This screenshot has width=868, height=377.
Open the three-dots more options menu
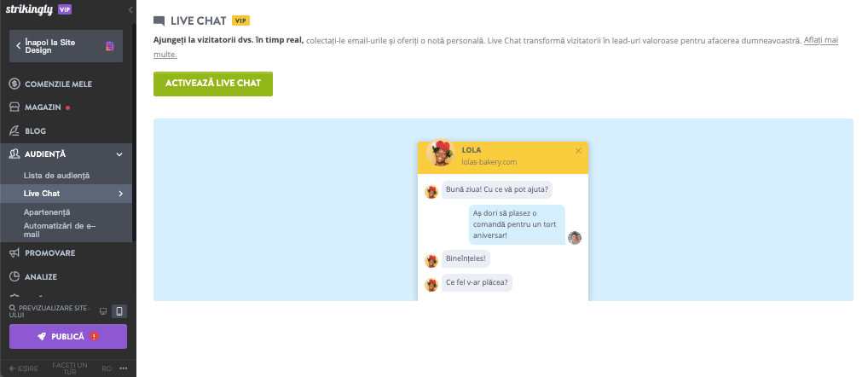124,368
